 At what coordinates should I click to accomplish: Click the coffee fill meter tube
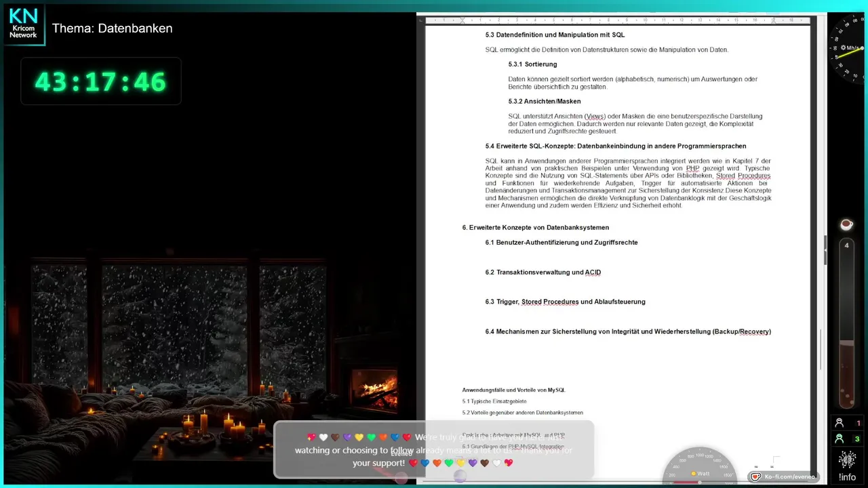click(x=846, y=323)
